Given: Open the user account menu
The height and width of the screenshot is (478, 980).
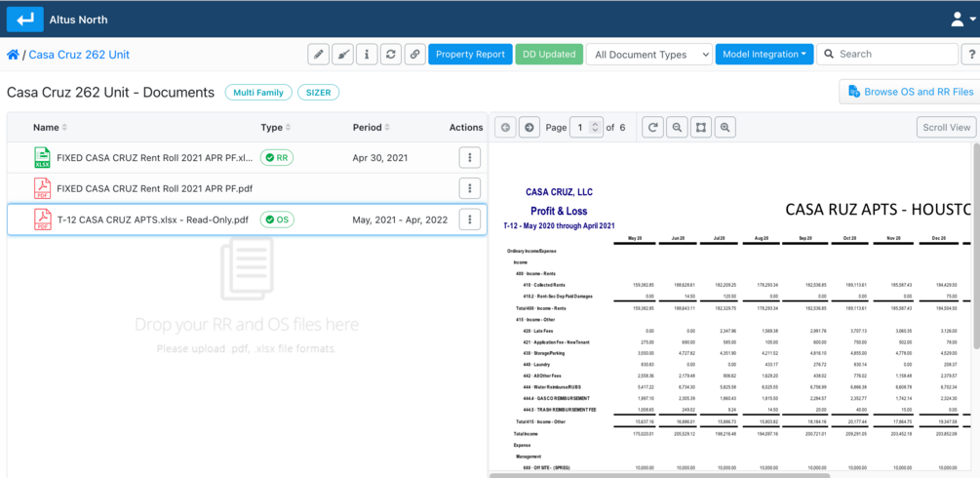Looking at the screenshot, I should (x=962, y=20).
